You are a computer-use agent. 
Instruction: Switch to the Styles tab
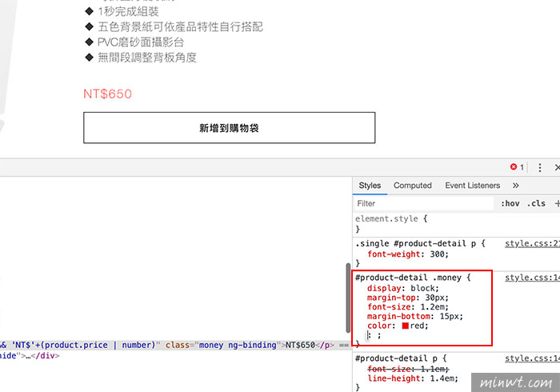370,186
